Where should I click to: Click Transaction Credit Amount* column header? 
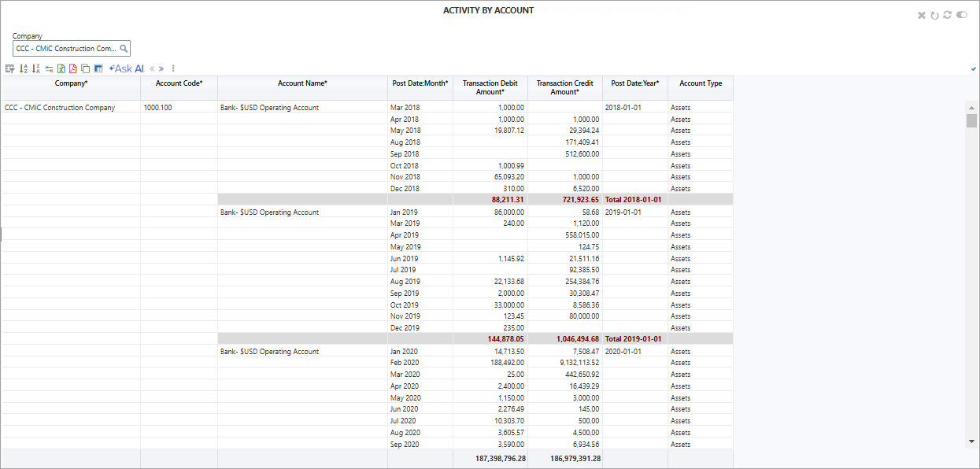(564, 87)
